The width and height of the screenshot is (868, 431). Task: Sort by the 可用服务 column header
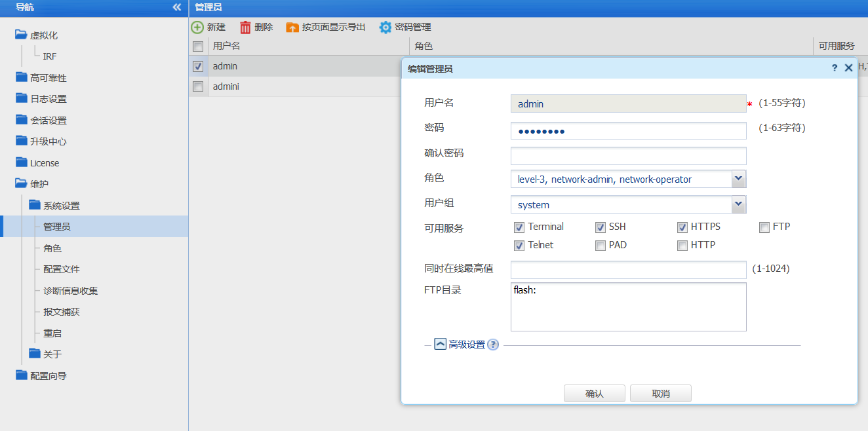tap(840, 46)
